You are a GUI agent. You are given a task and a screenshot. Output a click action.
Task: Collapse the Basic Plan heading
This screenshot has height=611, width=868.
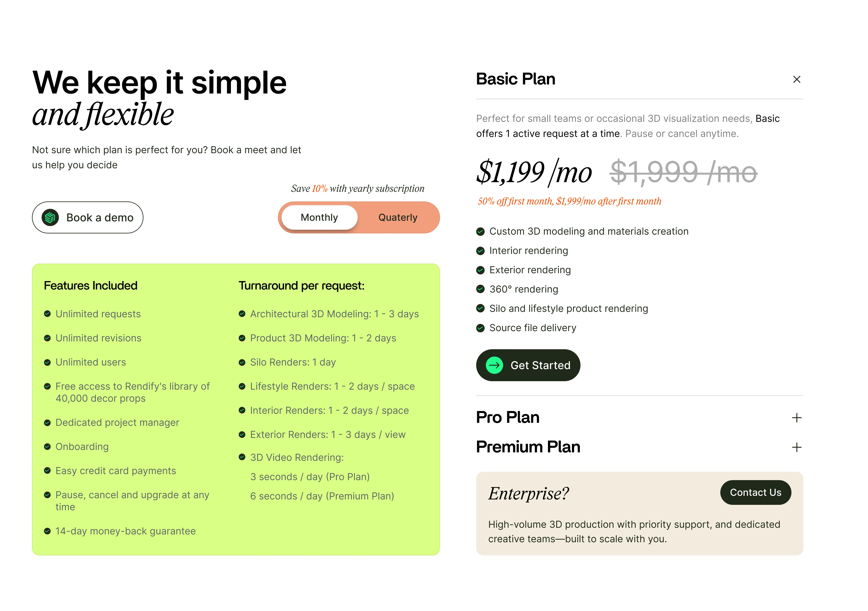(516, 79)
